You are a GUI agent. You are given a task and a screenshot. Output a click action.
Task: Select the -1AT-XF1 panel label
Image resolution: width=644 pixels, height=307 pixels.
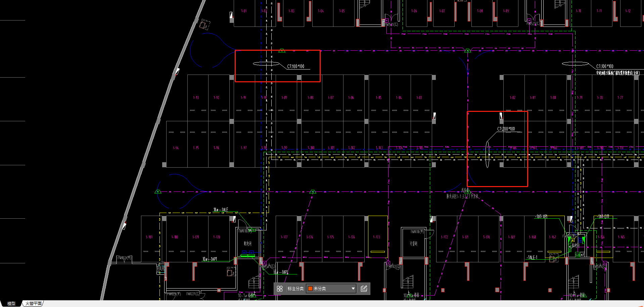541,217
